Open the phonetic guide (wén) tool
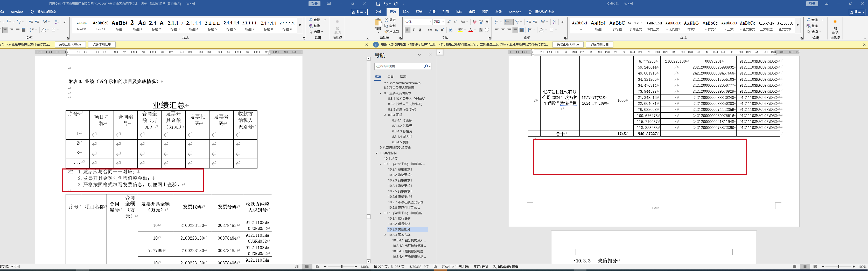The height and width of the screenshot is (271, 868). 481,22
